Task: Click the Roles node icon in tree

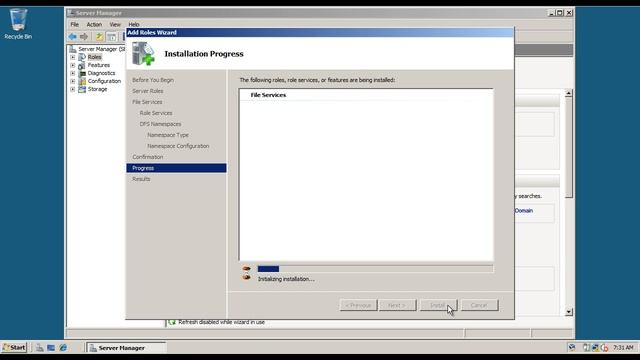Action: click(82, 57)
